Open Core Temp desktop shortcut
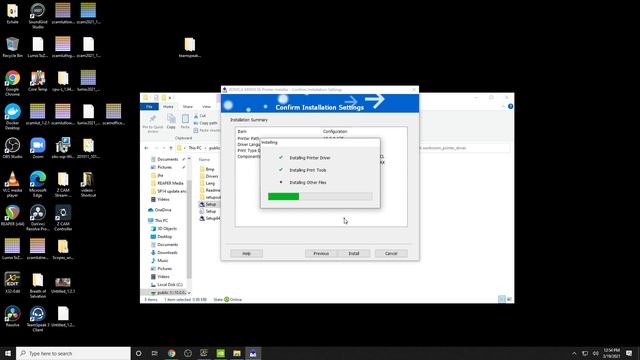This screenshot has height=360, width=640. pos(38,81)
